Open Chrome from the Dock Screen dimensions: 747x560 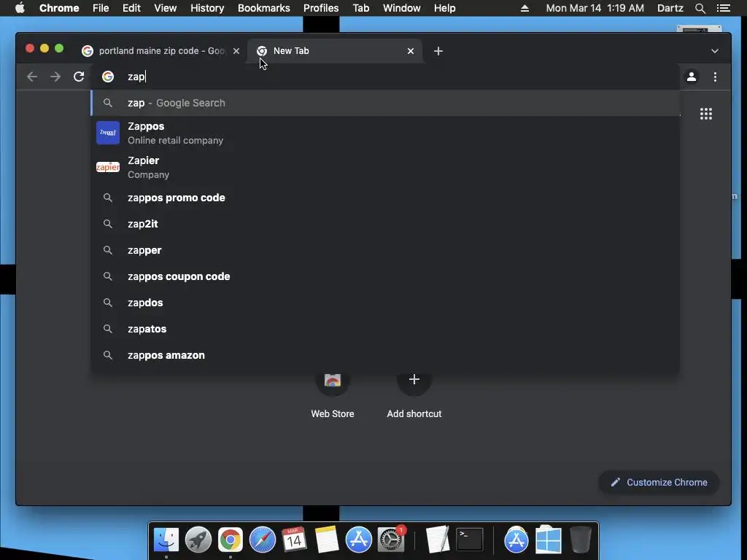pyautogui.click(x=230, y=540)
